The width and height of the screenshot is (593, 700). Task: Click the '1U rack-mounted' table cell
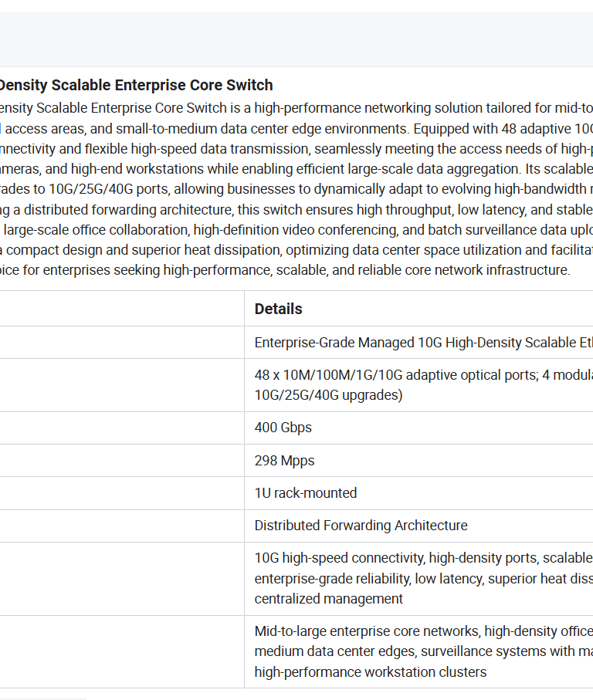(x=306, y=493)
